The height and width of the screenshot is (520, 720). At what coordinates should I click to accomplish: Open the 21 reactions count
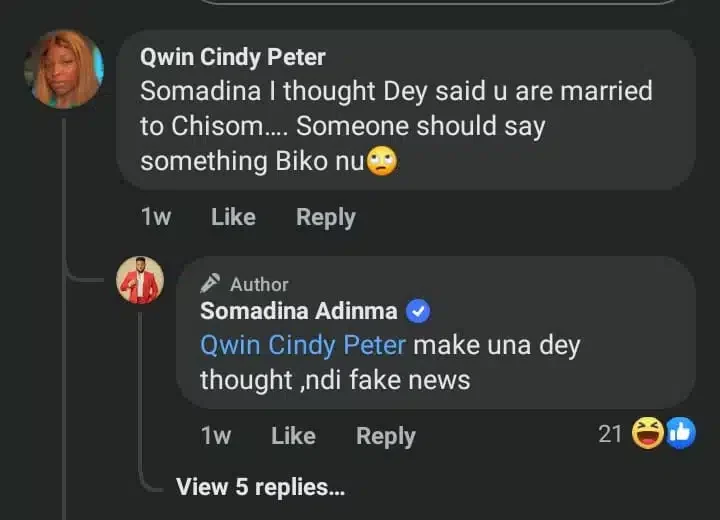(610, 434)
